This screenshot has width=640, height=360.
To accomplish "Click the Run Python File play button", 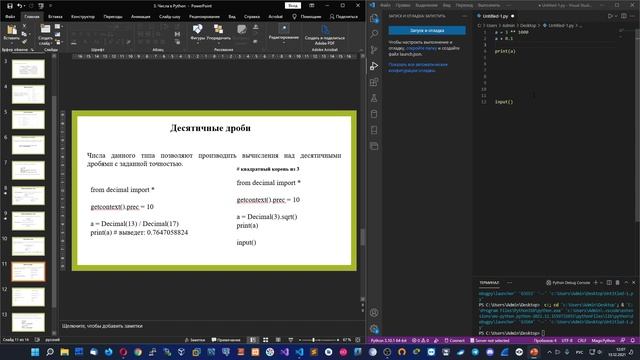I will coord(610,16).
